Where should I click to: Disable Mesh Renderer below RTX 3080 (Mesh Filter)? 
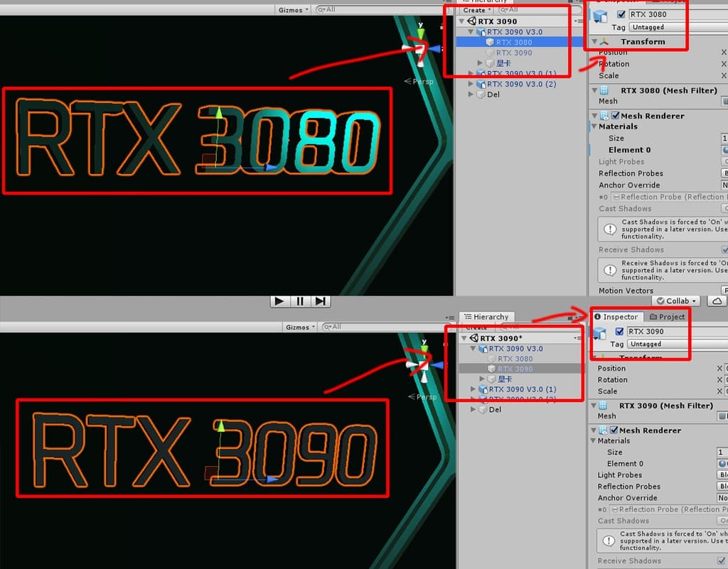coord(614,116)
